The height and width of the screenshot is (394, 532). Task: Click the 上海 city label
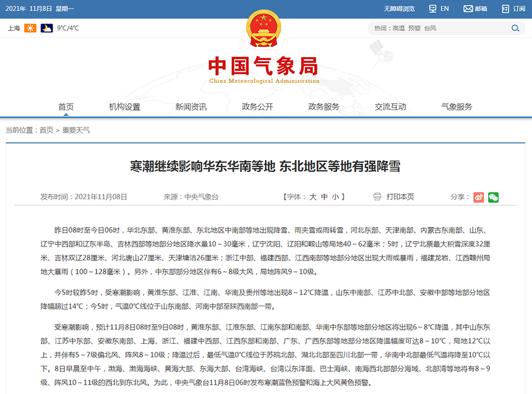tap(14, 28)
